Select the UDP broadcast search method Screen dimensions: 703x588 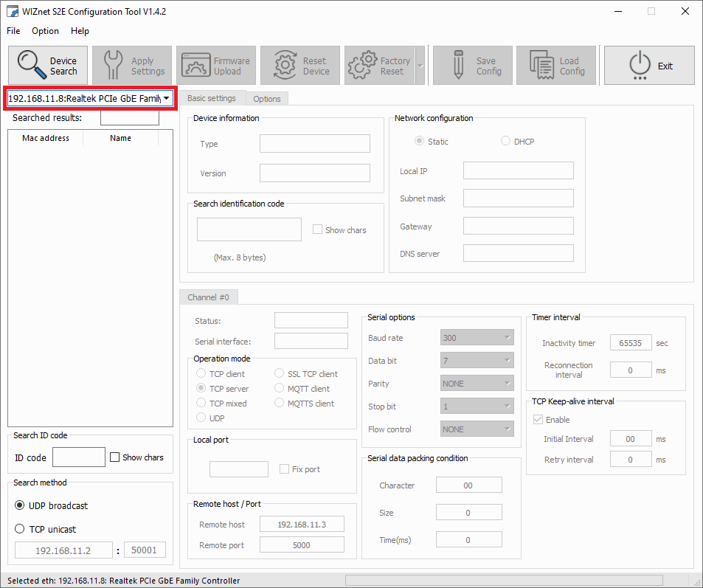click(20, 505)
